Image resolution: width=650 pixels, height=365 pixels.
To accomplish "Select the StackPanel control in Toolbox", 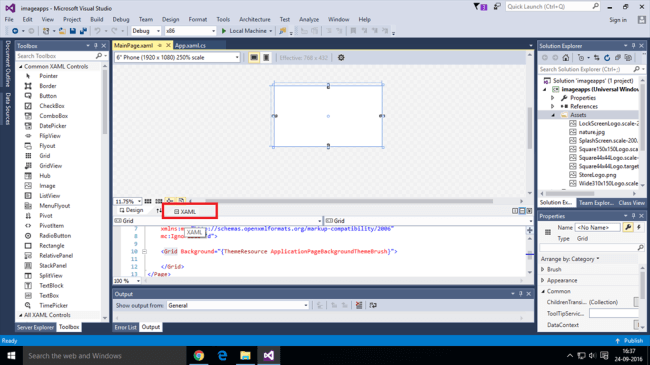I will point(53,265).
